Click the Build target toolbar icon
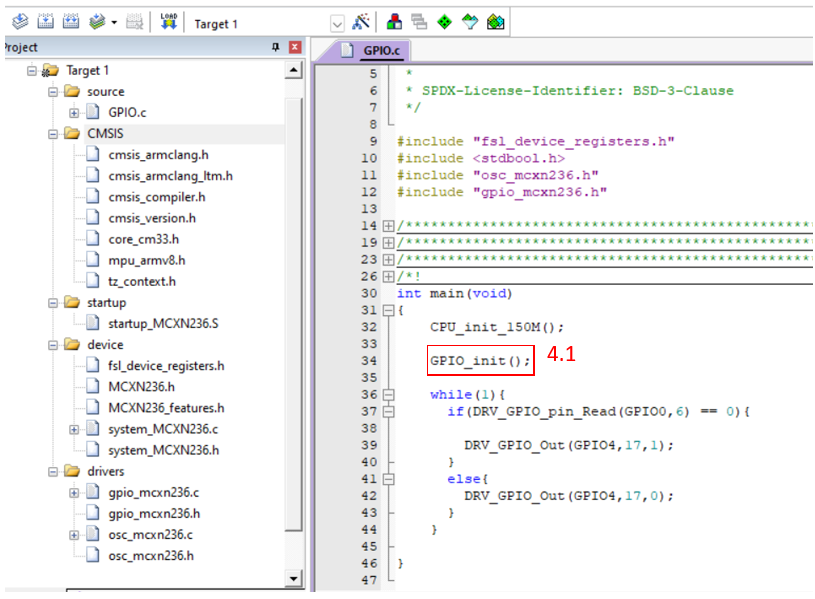This screenshot has height=599, width=815. click(45, 22)
